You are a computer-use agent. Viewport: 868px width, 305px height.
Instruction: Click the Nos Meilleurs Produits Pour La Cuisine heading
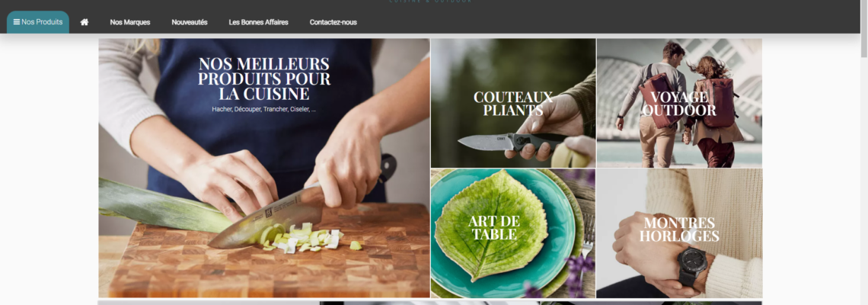pyautogui.click(x=264, y=79)
